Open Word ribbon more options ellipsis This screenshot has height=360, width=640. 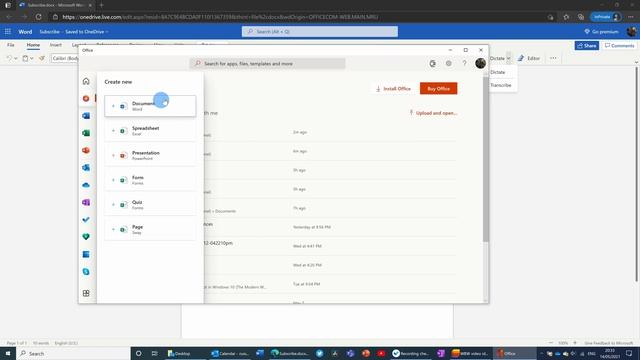pos(553,58)
